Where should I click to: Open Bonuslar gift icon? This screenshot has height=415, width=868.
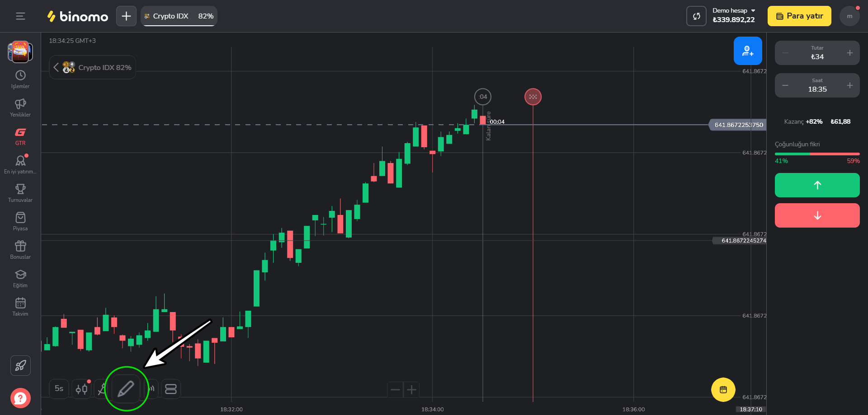pos(20,250)
